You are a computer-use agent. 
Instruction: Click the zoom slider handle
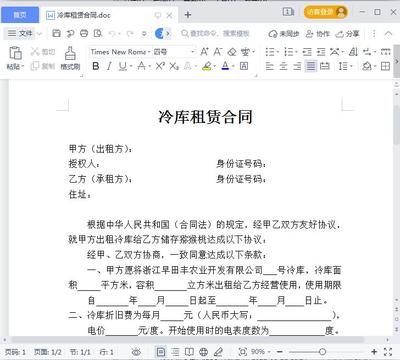click(322, 352)
